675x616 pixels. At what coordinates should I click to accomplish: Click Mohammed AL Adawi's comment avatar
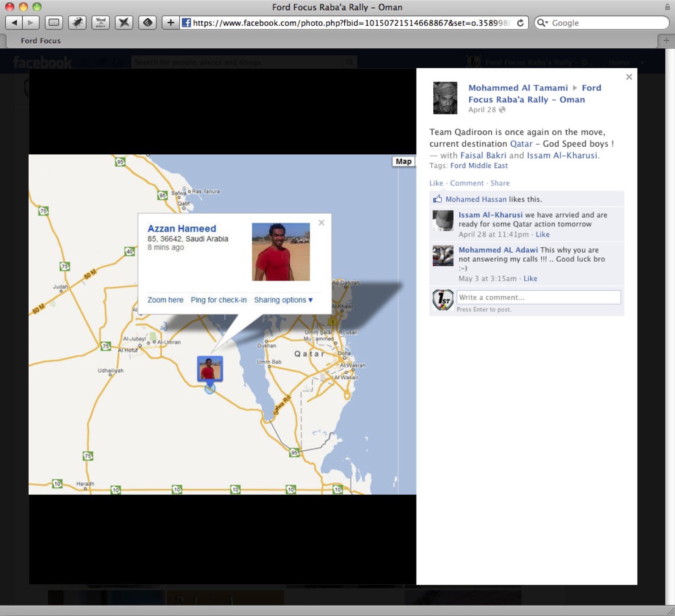pos(443,256)
